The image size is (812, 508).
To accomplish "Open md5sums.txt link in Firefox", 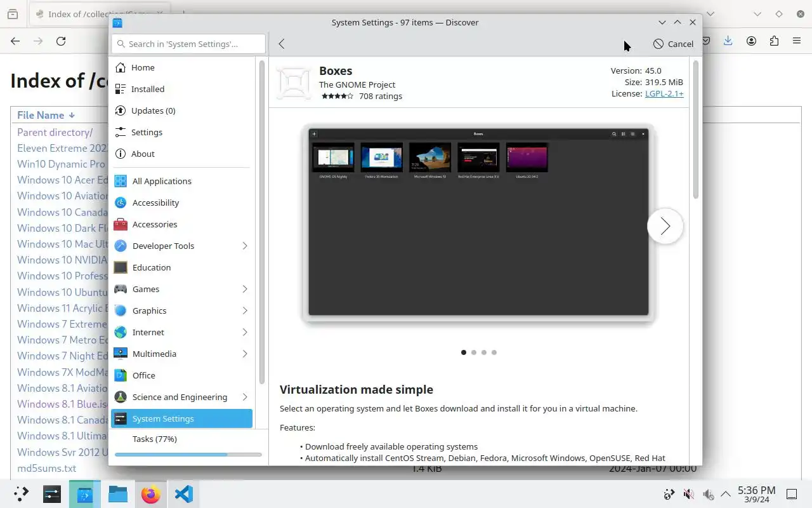I will coord(46,468).
